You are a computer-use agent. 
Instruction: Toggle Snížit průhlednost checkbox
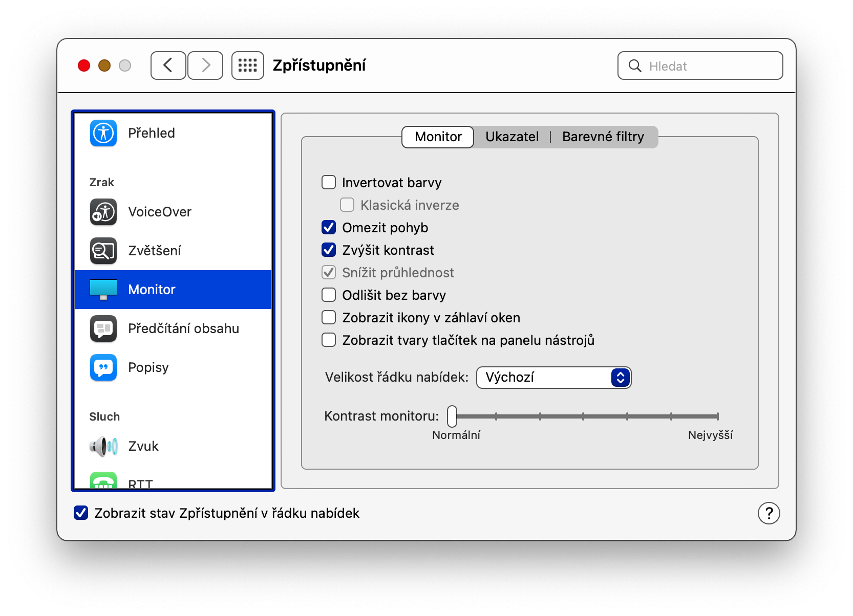click(329, 272)
